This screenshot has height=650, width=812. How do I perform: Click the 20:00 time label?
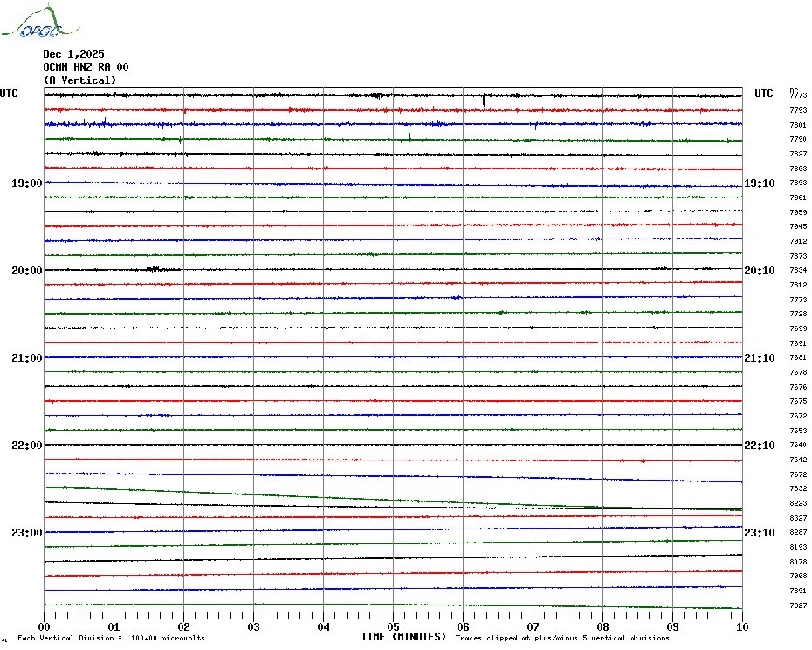coord(27,271)
